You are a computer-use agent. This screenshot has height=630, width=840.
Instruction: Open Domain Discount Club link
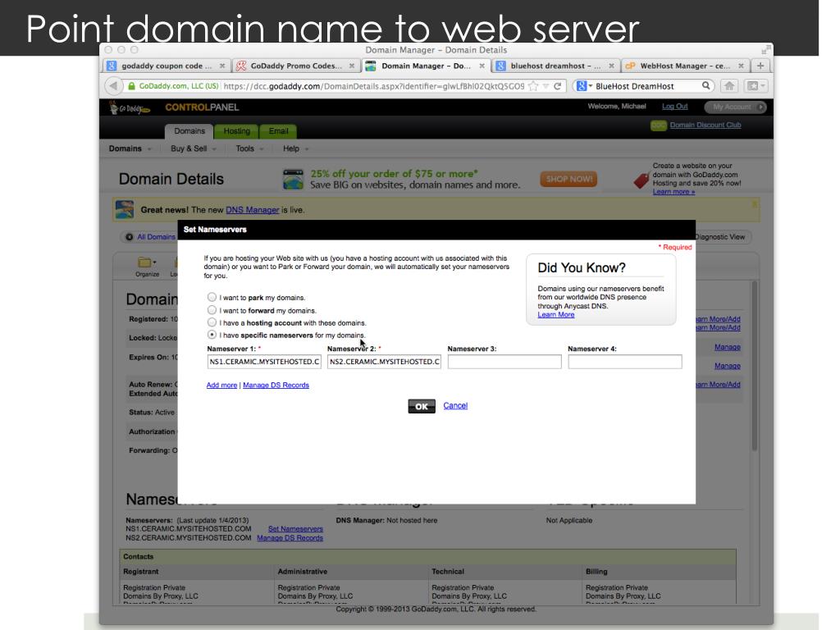point(705,125)
